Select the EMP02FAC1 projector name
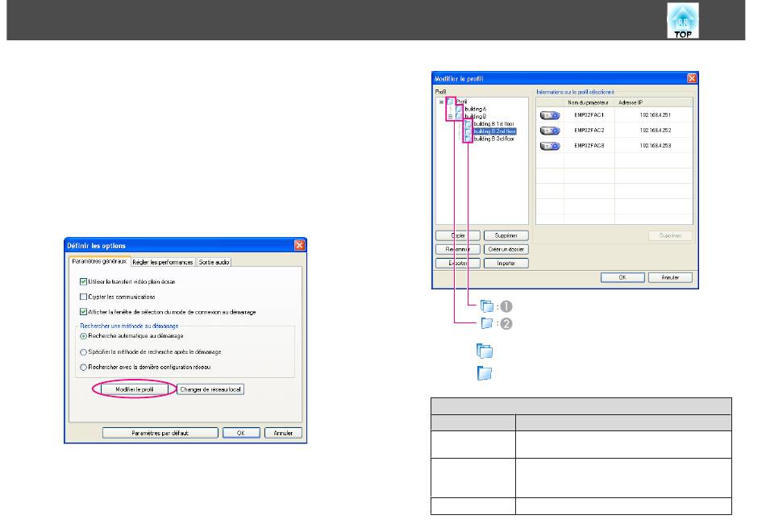The image size is (766, 532). click(x=589, y=115)
